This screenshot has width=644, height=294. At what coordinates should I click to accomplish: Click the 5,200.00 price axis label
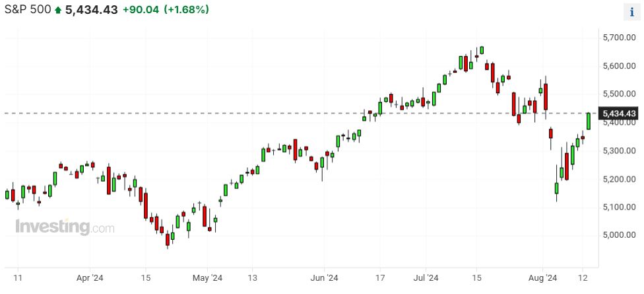pos(619,179)
